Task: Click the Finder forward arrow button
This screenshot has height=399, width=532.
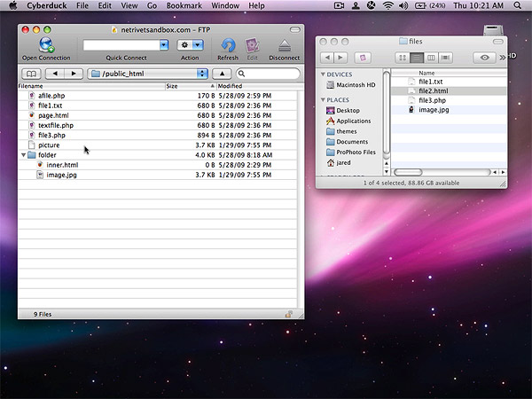Action: 340,58
